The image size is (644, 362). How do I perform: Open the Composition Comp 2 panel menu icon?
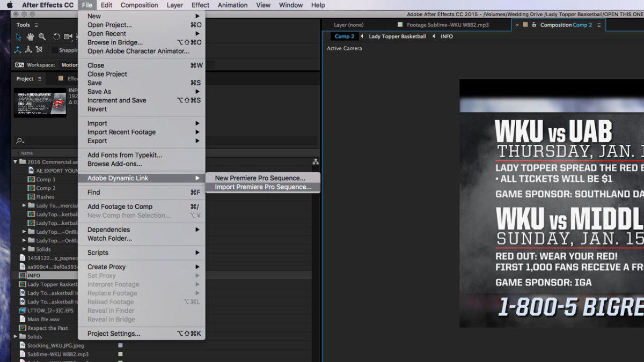[x=599, y=25]
